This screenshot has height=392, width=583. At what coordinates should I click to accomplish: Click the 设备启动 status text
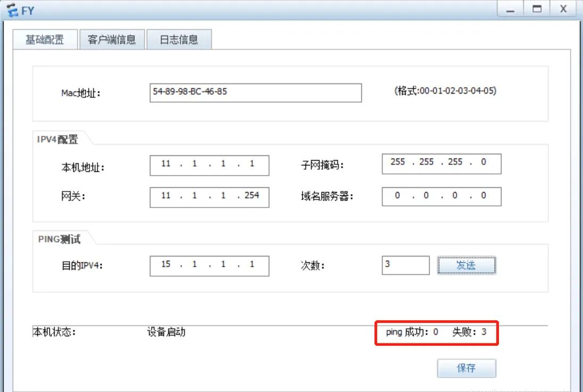click(x=165, y=331)
